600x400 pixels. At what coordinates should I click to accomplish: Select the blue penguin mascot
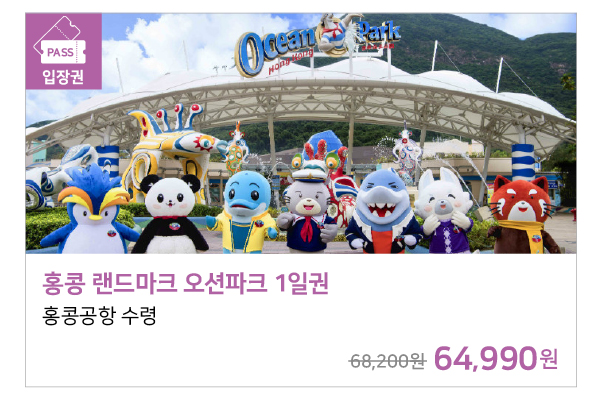pyautogui.click(x=90, y=211)
